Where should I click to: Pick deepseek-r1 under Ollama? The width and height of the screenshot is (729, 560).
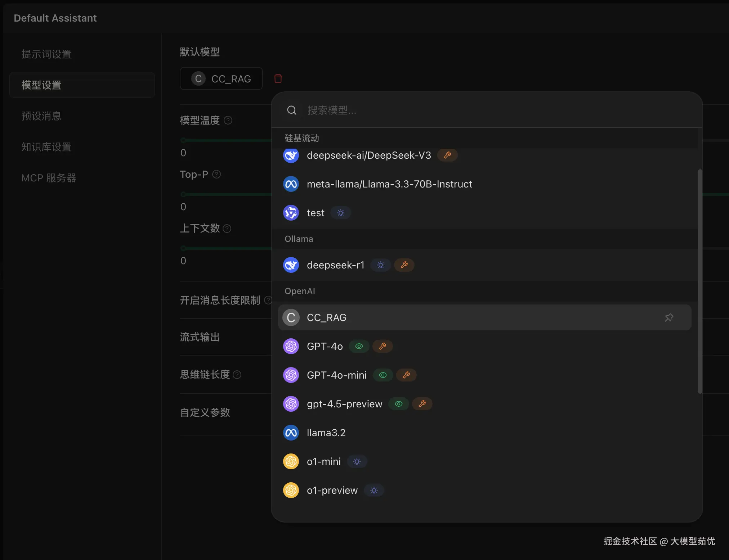point(335,265)
